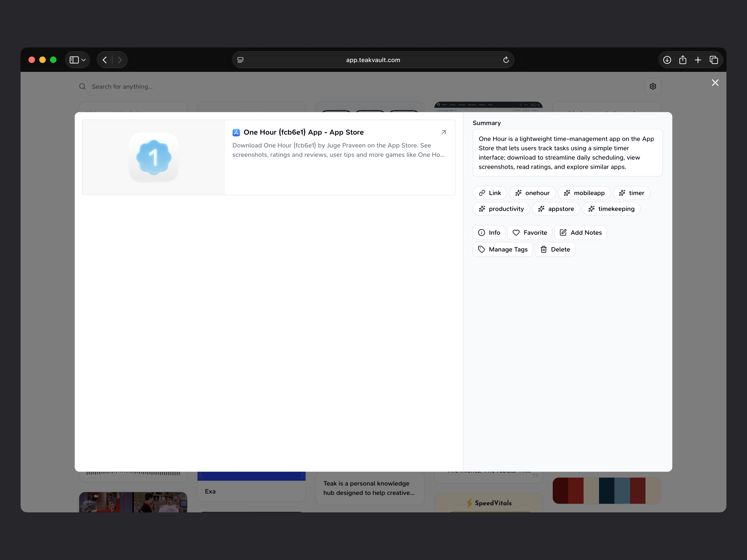Open Manage Tags
Screen dimensions: 747x560
pyautogui.click(x=503, y=249)
